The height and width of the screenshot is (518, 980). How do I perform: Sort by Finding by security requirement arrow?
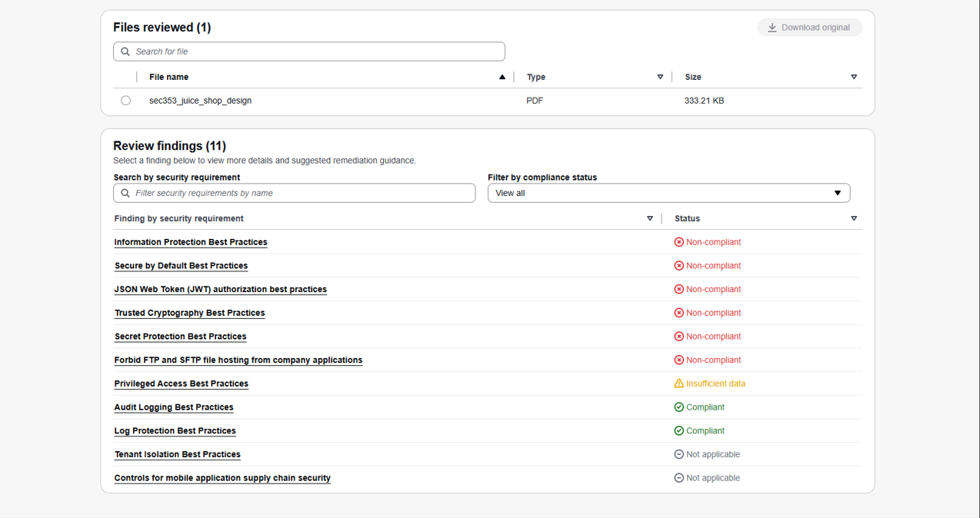[650, 218]
